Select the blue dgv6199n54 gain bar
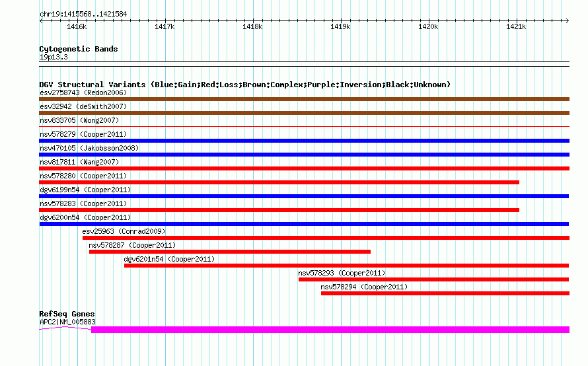588x366 pixels. point(304,196)
